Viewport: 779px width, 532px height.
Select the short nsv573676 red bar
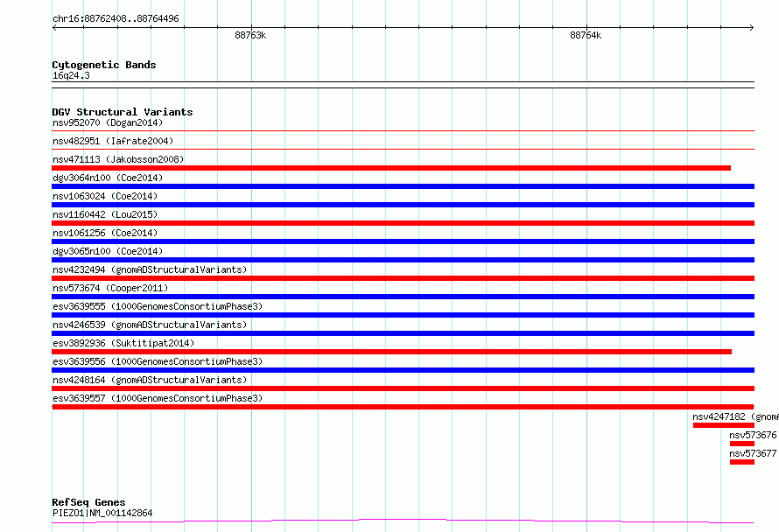coord(742,444)
